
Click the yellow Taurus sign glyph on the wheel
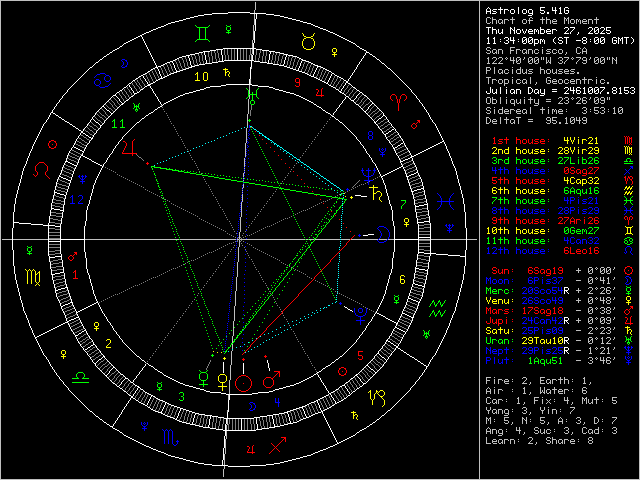pos(308,42)
